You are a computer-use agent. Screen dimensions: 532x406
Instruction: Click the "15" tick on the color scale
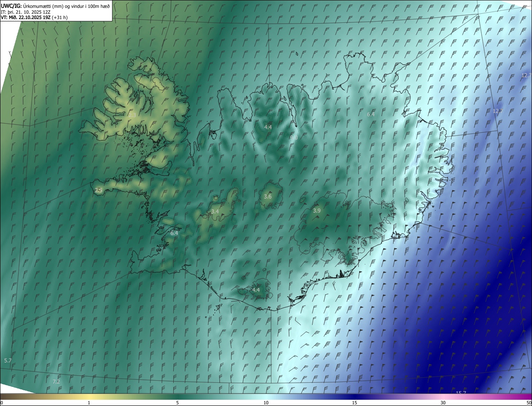point(355,403)
